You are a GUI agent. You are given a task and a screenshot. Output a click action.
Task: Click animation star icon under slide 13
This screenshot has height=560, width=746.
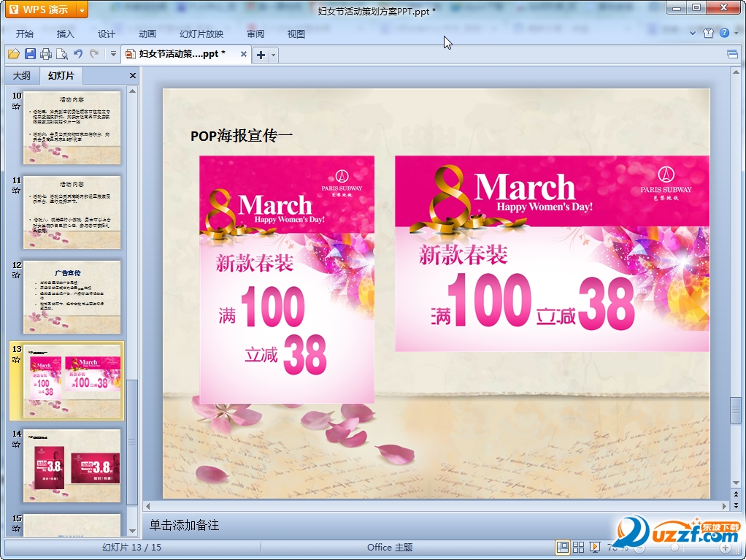(x=16, y=360)
